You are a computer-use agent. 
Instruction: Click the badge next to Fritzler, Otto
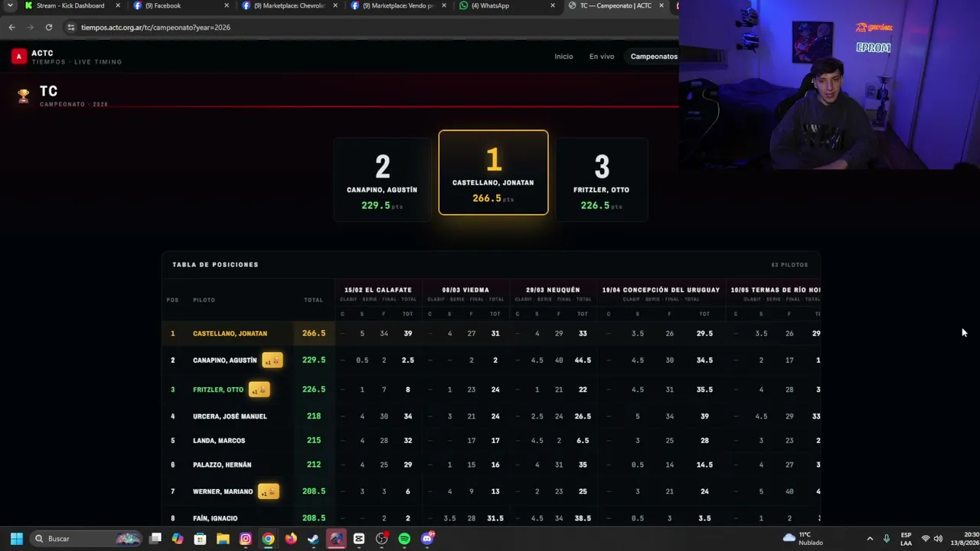[x=259, y=390]
